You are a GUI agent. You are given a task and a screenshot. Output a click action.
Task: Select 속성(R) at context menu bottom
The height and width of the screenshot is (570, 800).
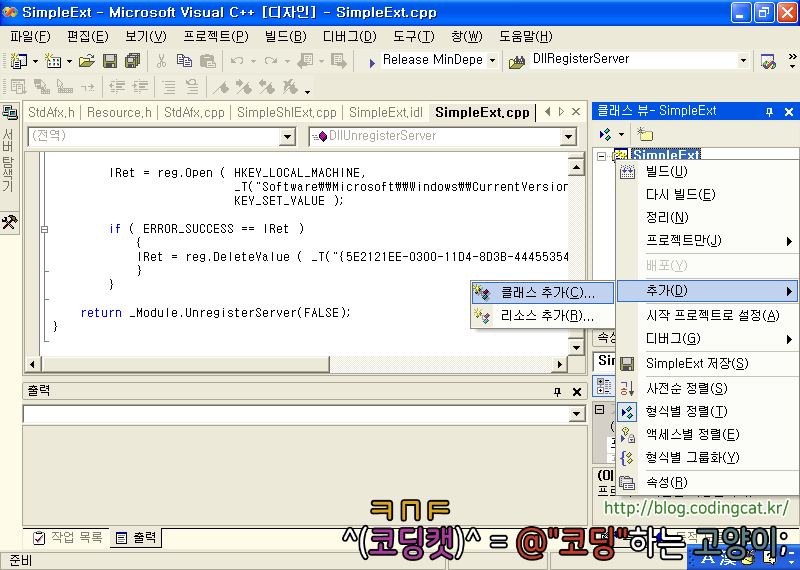708,482
